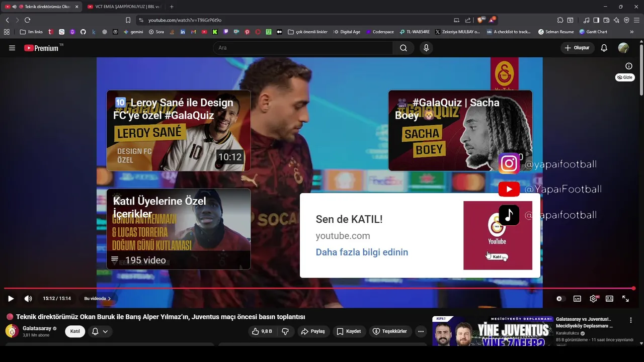644x362 pixels.
Task: Open the more actions ellipsis menu
Action: coord(421,331)
